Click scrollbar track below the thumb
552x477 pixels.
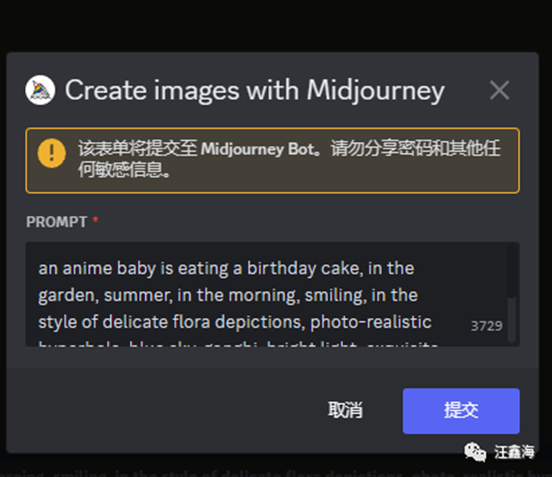coord(512,320)
